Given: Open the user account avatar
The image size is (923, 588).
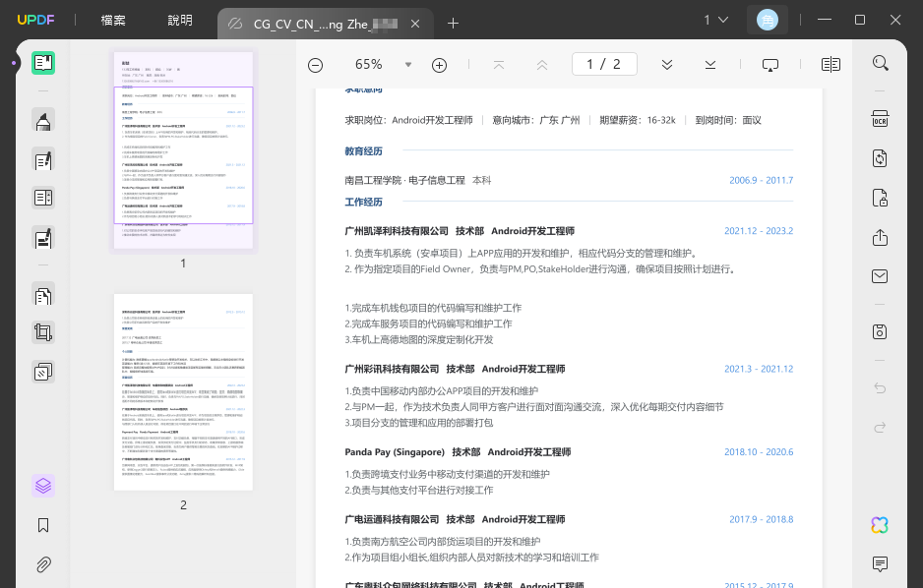Looking at the screenshot, I should 767,20.
